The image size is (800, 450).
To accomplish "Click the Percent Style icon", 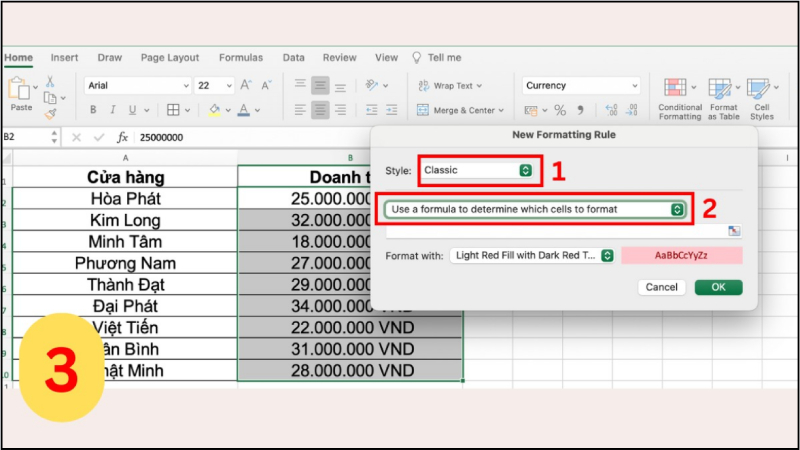I will 560,110.
